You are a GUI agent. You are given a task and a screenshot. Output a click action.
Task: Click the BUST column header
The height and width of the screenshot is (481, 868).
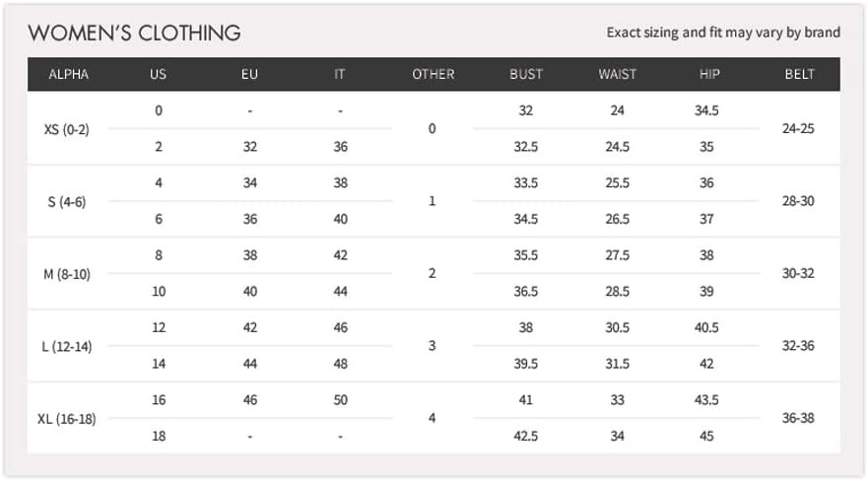(525, 74)
